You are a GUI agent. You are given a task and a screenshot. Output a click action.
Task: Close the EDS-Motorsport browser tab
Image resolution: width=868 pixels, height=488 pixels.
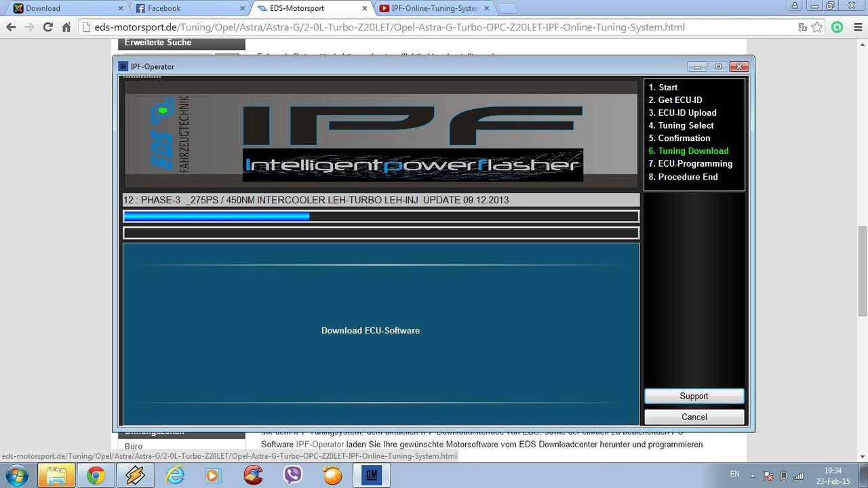365,9
